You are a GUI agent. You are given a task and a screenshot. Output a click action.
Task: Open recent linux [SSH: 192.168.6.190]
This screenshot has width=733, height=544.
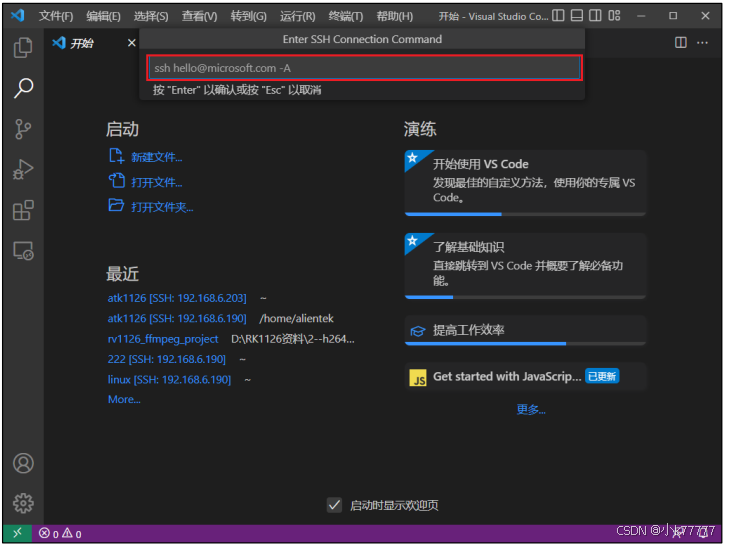point(169,379)
